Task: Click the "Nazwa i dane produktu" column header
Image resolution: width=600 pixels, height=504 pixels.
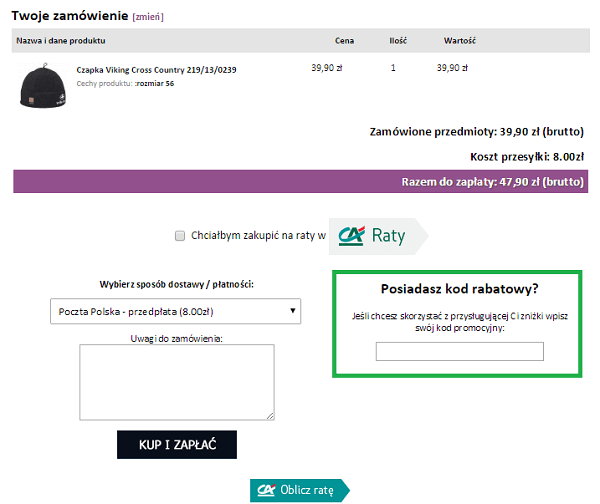Action: pyautogui.click(x=62, y=41)
